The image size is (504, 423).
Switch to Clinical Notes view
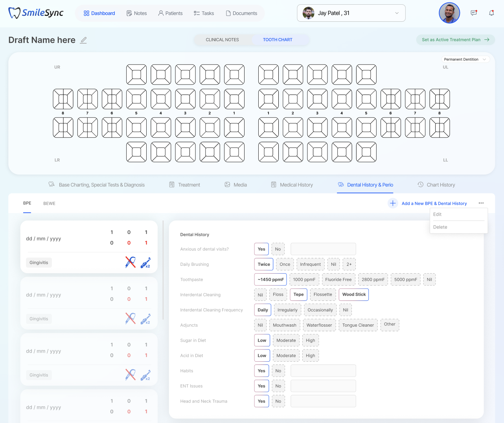click(x=222, y=40)
